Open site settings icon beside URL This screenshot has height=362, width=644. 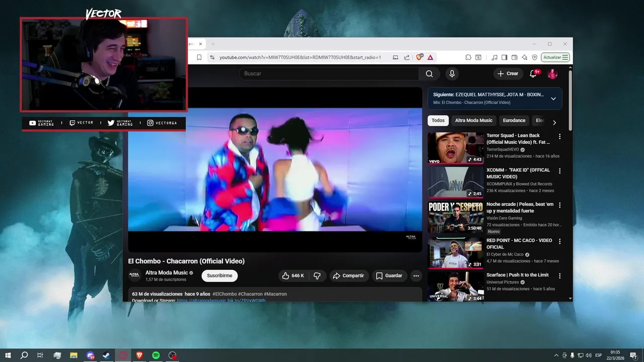click(212, 57)
